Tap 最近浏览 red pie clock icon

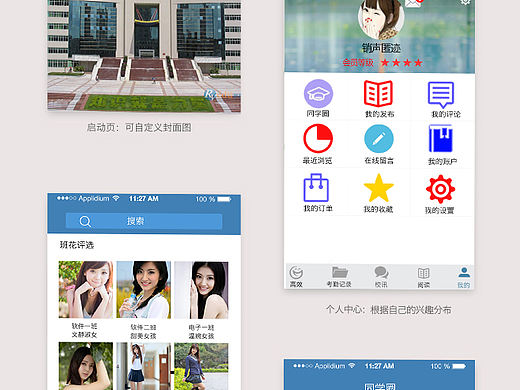tap(318, 138)
